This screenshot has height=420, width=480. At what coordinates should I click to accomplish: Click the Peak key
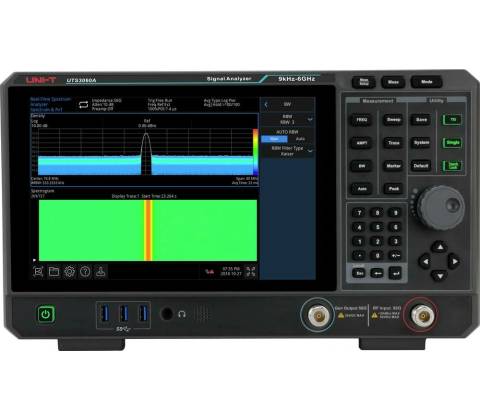click(394, 189)
